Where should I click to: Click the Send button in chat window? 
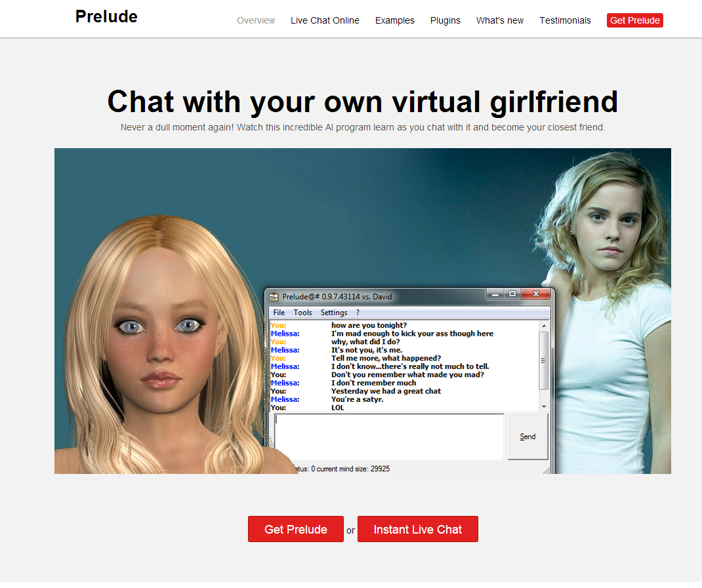point(528,437)
